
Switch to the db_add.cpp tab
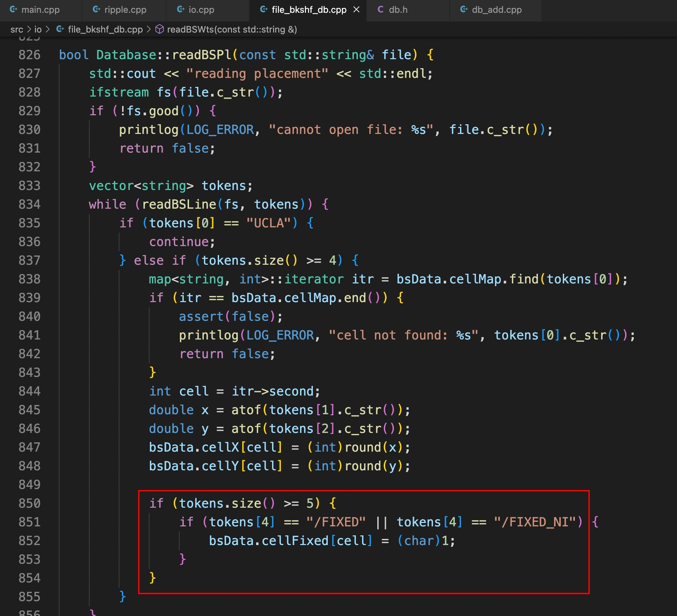click(x=495, y=10)
